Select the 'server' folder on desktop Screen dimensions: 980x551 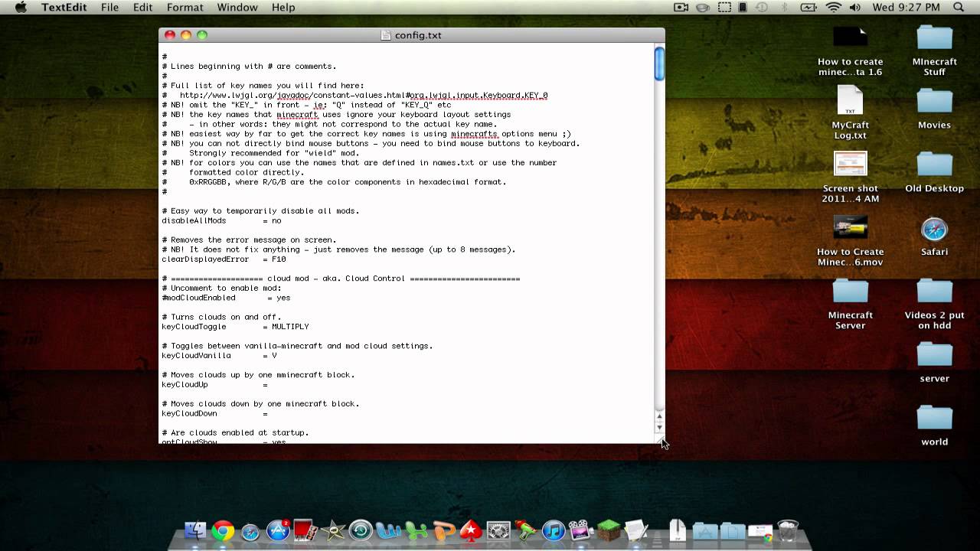click(934, 362)
